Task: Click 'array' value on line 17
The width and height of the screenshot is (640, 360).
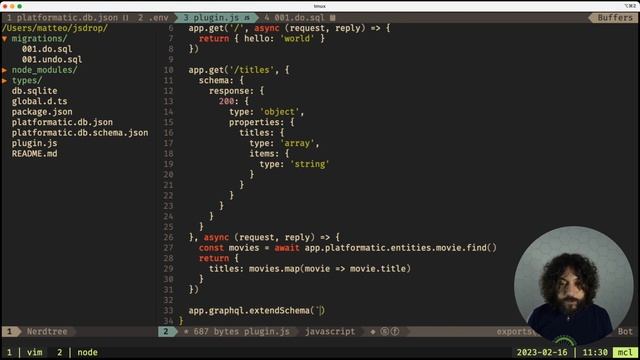Action: tap(297, 143)
